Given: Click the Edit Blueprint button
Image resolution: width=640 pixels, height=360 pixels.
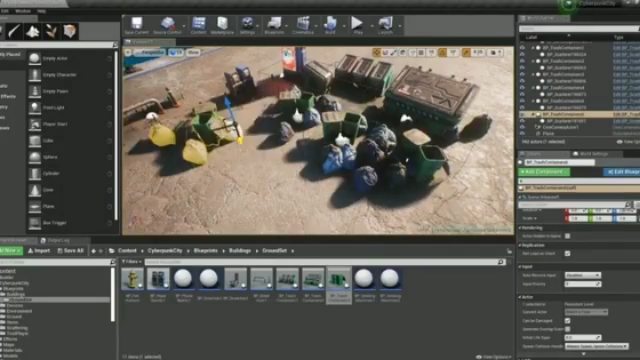Looking at the screenshot, I should tap(622, 172).
